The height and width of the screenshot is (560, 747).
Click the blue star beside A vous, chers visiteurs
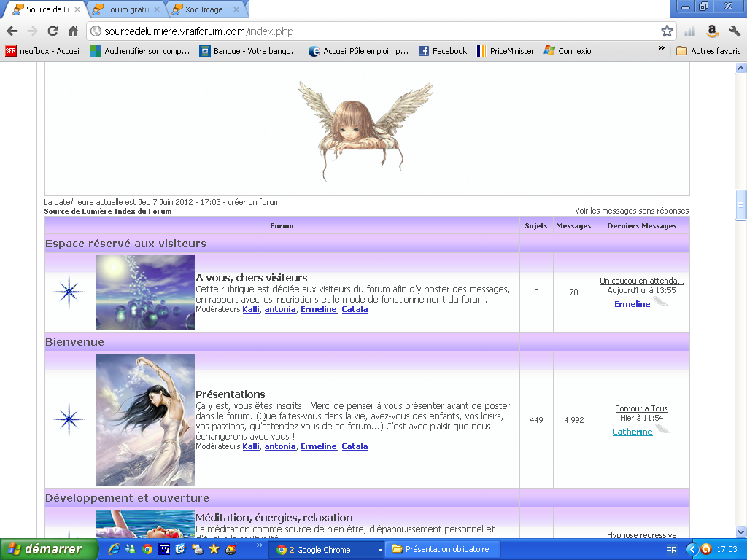(x=69, y=292)
